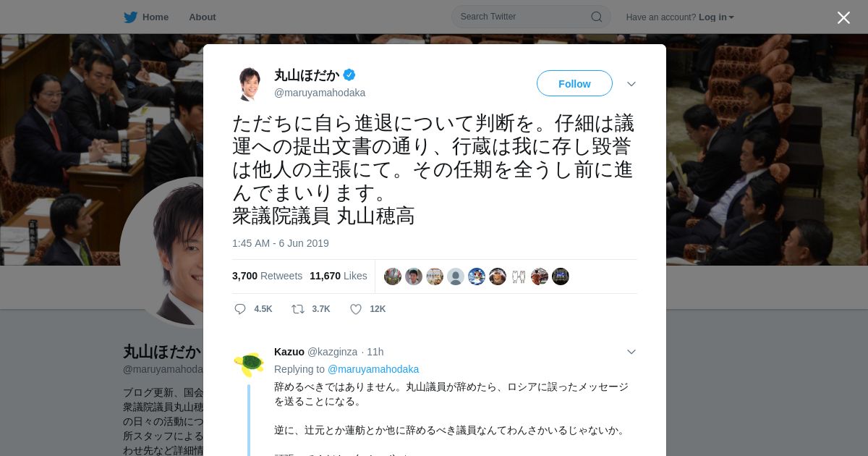
Task: Open the tweet timestamp 1:45 AM link
Action: (281, 243)
